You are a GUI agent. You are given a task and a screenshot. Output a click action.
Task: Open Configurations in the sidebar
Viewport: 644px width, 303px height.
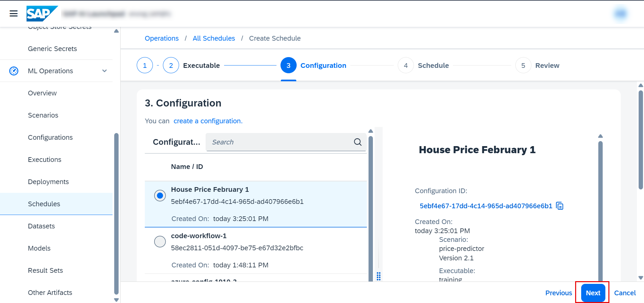(x=50, y=137)
